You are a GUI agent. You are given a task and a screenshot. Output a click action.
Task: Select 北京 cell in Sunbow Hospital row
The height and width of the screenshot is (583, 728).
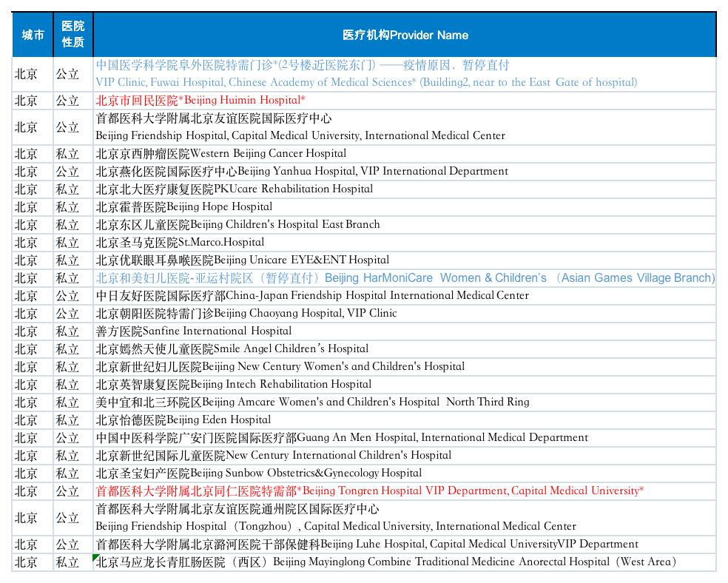tap(33, 473)
